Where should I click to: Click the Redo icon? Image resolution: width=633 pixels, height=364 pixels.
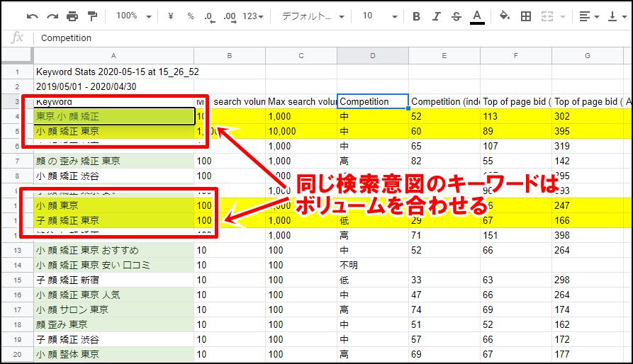(52, 16)
